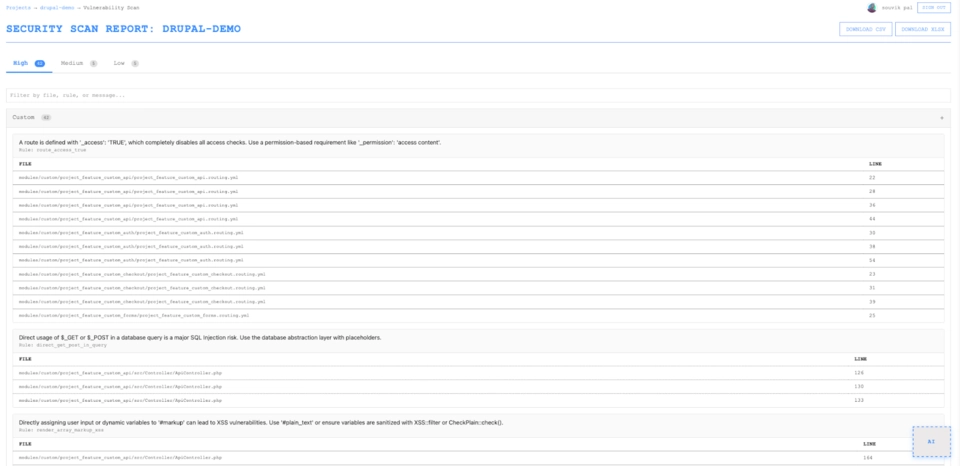Viewport: 960px width, 466px height.
Task: Collapse the Custom section toggle icon
Action: (x=942, y=118)
